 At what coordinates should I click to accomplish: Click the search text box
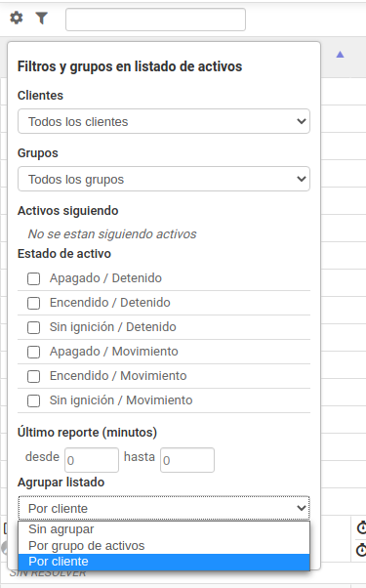pos(155,20)
